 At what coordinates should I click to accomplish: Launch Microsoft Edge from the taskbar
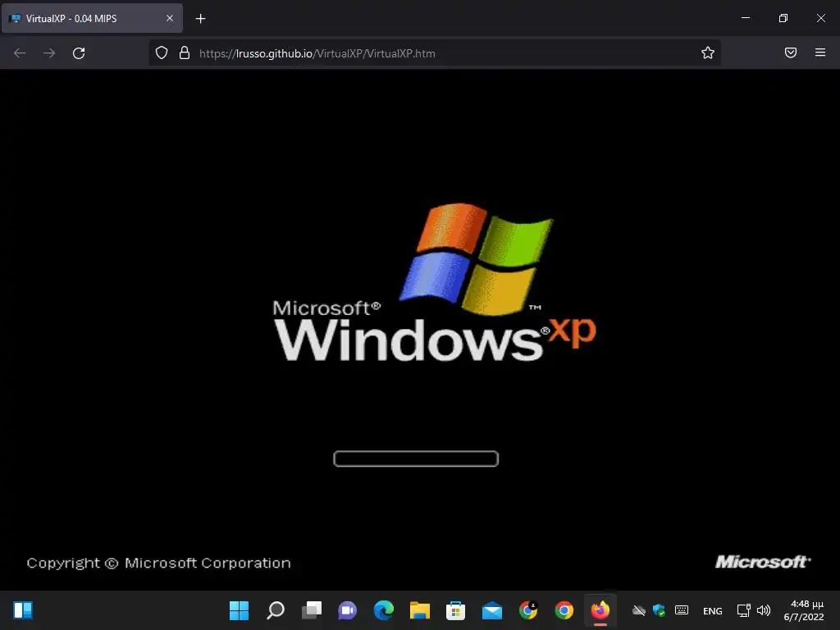[384, 610]
